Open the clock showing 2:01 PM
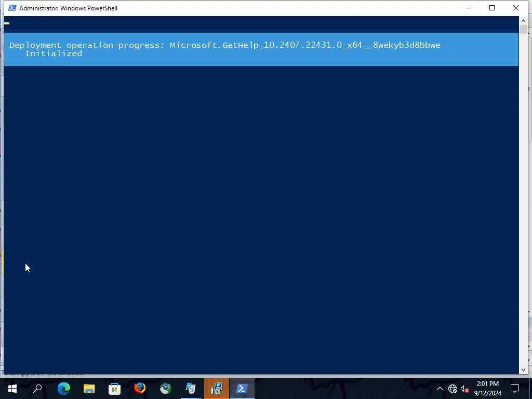Screen dimensions: 532x399 pos(487,389)
